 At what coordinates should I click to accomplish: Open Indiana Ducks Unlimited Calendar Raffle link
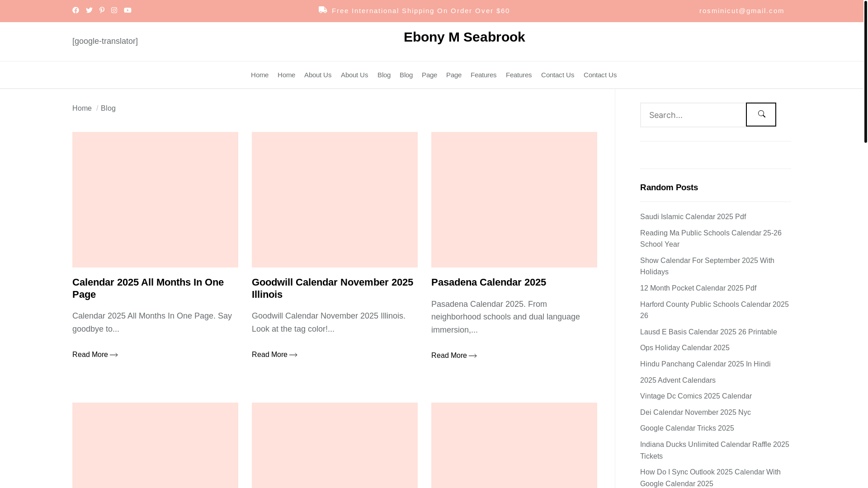(715, 450)
